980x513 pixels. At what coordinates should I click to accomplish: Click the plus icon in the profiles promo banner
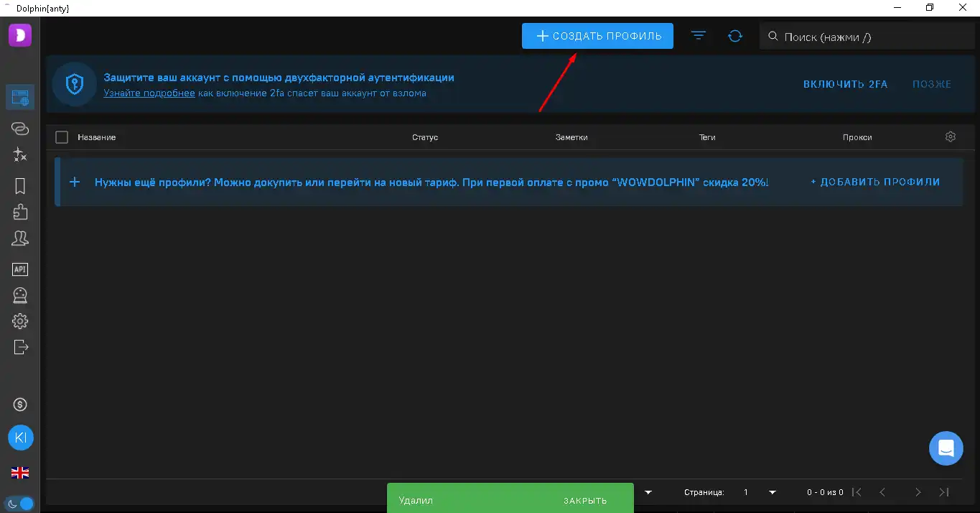(74, 182)
